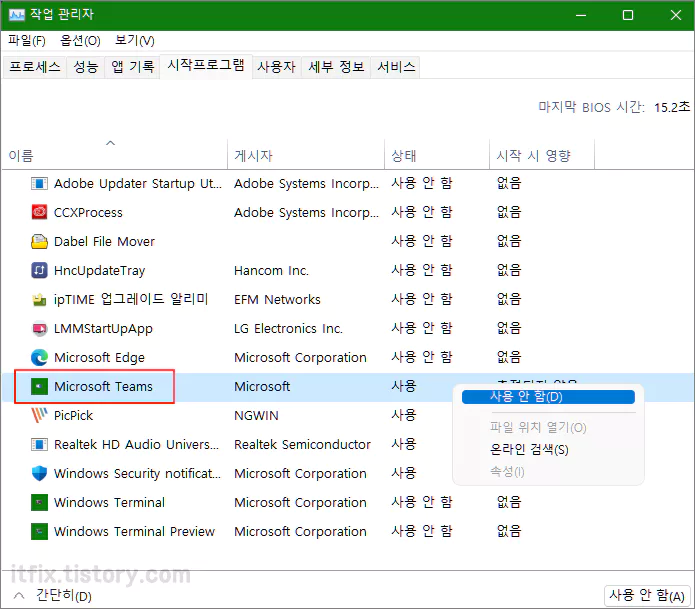Select the HncUpdateTray name
The height and width of the screenshot is (609, 695).
(x=99, y=270)
